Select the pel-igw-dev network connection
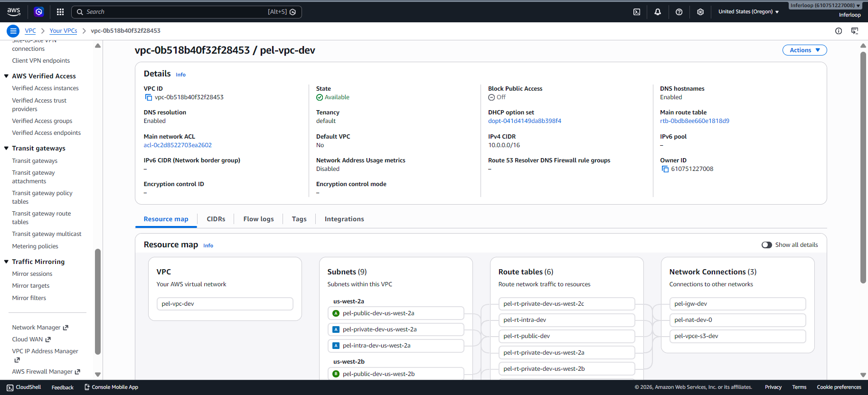 [x=738, y=304]
